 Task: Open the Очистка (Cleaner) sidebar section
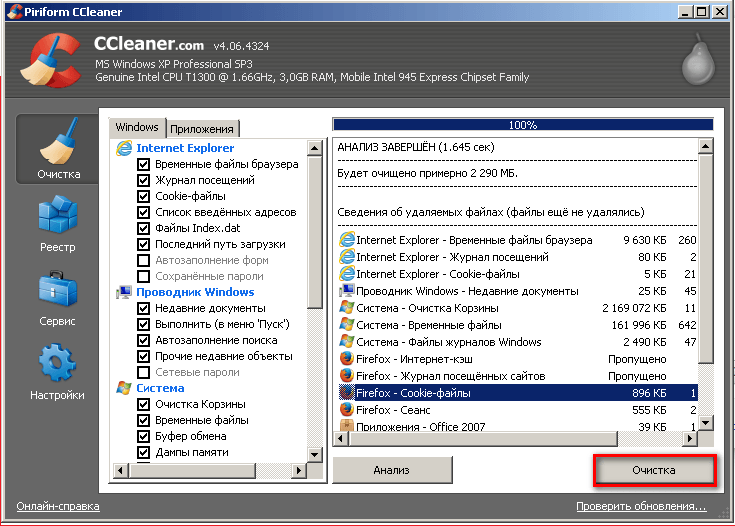point(56,150)
